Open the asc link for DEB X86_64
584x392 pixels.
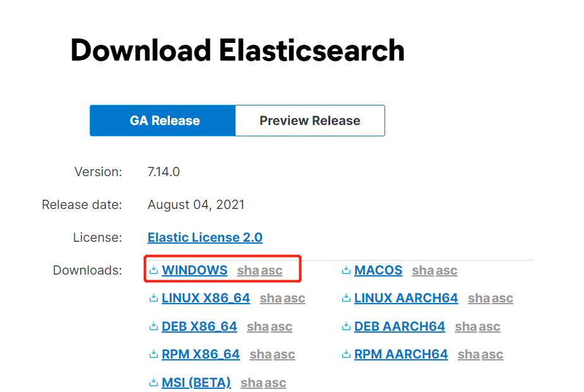pos(281,326)
